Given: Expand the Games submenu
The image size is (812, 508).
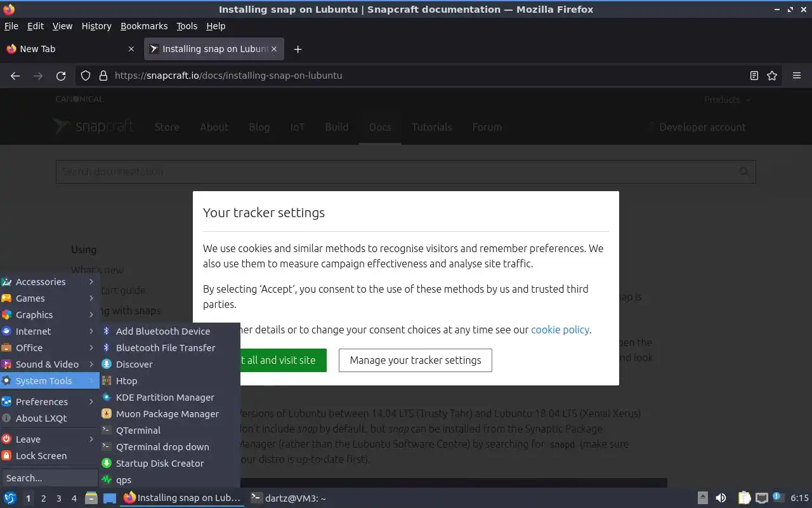Looking at the screenshot, I should click(x=49, y=298).
